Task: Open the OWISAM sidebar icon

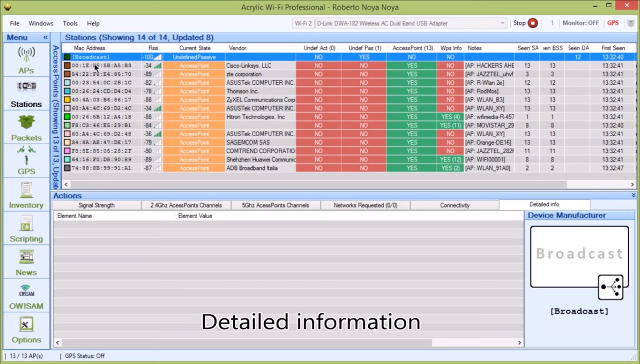Action: click(x=26, y=290)
